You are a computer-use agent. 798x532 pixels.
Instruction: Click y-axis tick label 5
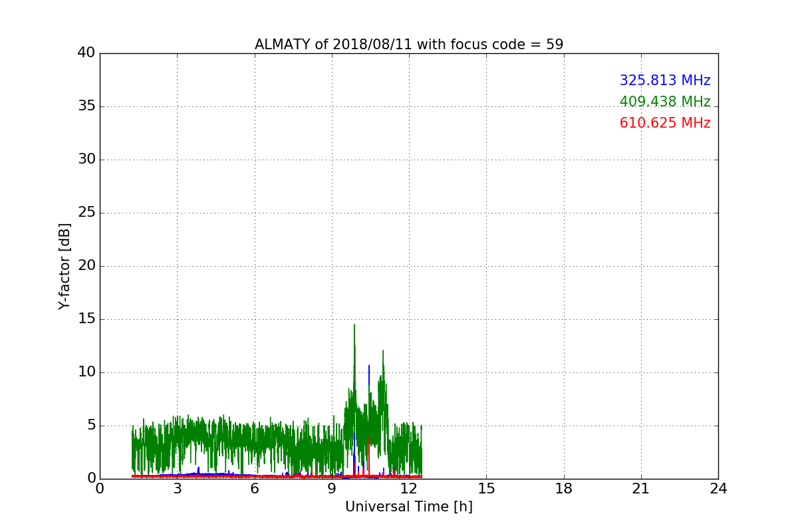(x=91, y=426)
